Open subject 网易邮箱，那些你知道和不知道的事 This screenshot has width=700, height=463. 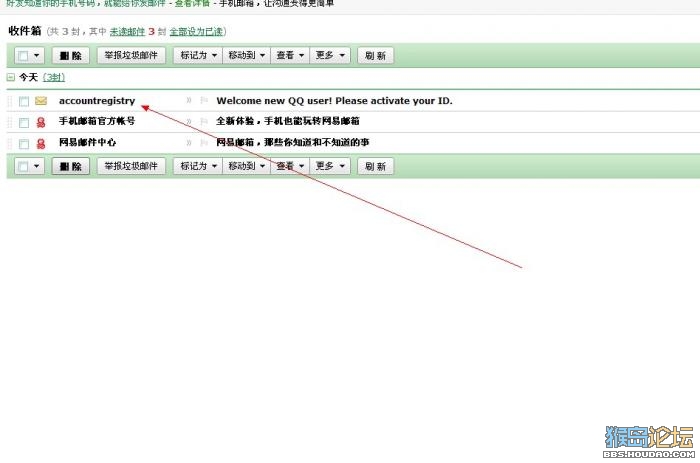click(293, 142)
